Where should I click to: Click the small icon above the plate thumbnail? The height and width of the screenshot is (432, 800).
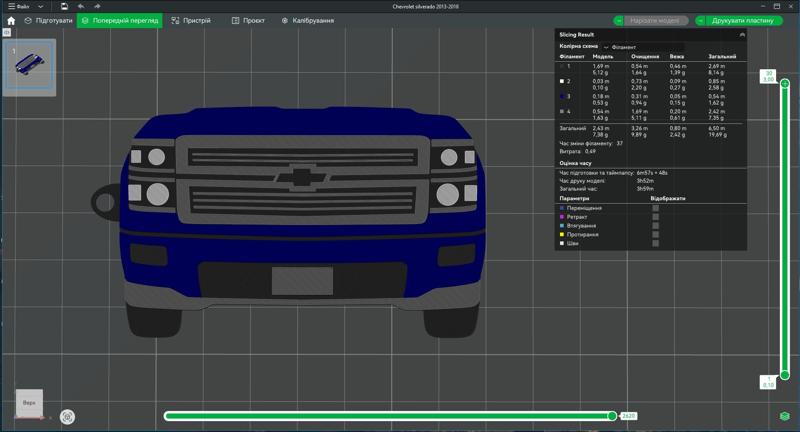pyautogui.click(x=6, y=33)
